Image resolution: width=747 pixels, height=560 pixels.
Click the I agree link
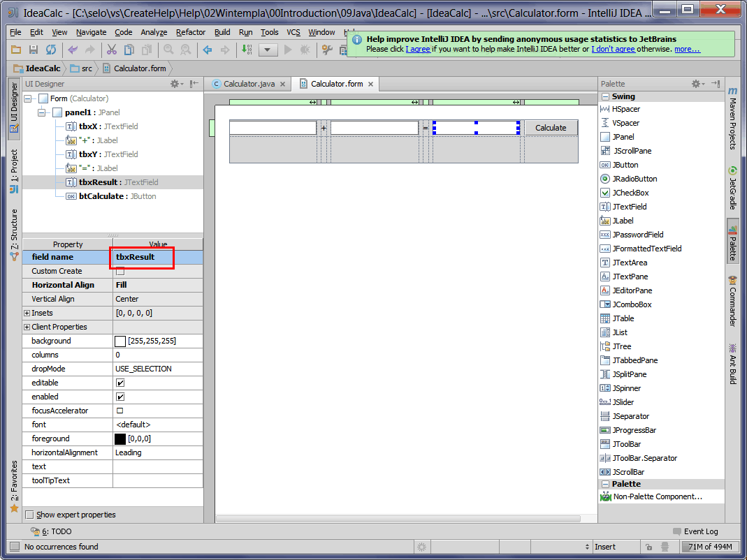[x=418, y=49]
